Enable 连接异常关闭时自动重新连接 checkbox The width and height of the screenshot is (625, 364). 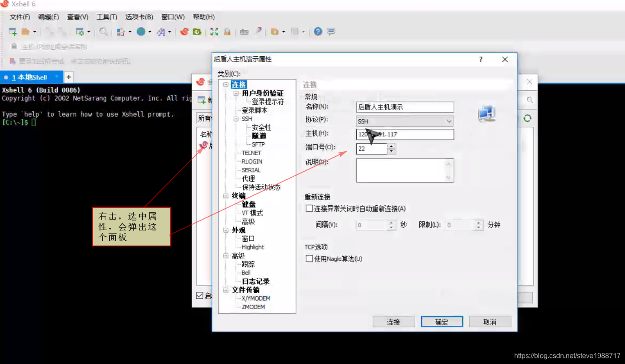309,208
